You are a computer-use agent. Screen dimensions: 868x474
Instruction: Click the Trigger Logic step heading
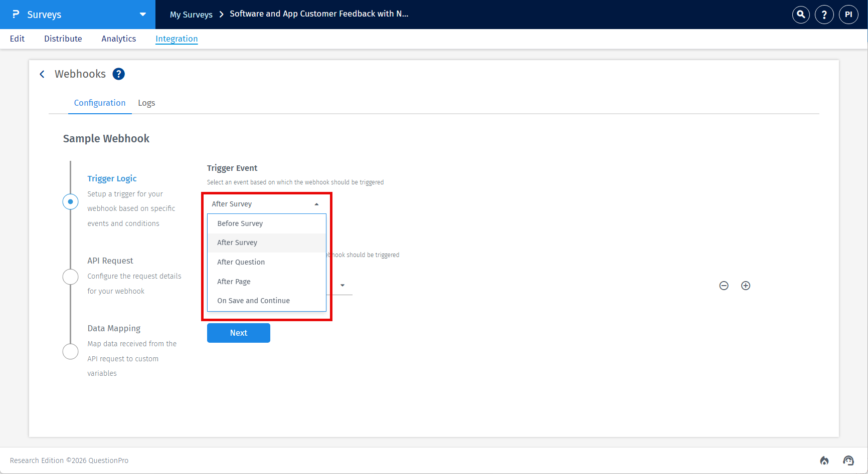coord(112,178)
